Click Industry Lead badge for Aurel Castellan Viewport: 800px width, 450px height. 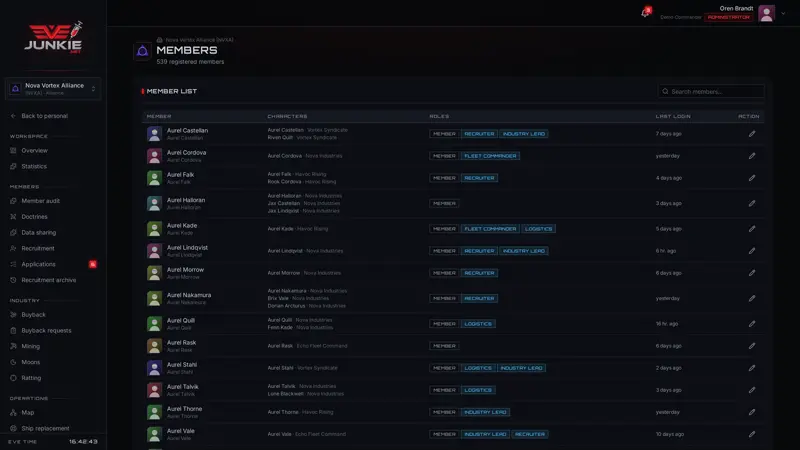point(523,134)
